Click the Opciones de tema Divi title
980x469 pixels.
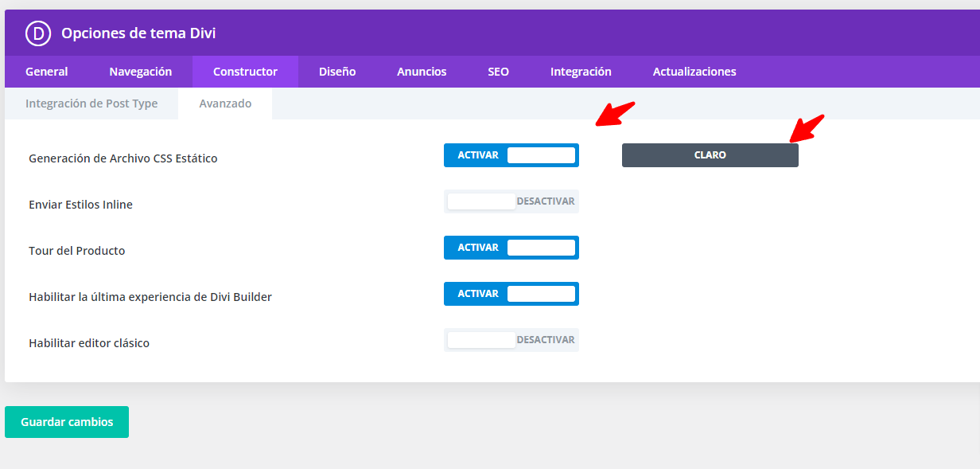pos(138,33)
